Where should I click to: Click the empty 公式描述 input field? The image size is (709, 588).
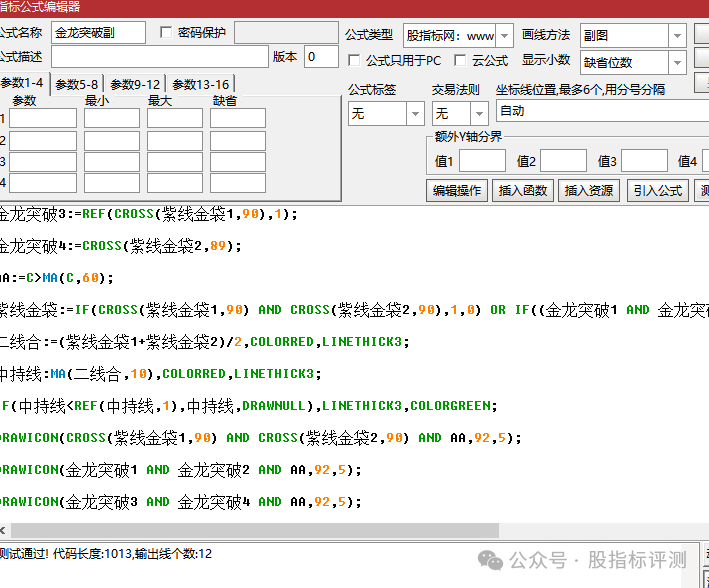point(160,57)
